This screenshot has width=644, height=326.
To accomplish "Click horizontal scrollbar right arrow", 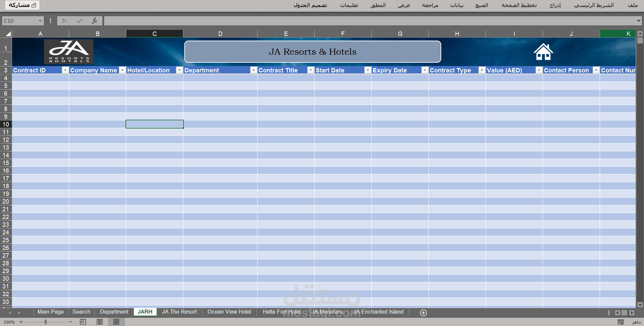I will click(x=632, y=313).
